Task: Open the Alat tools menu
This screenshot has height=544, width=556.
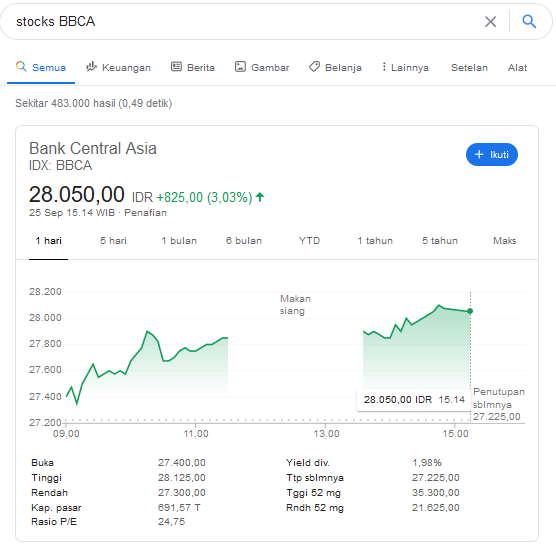Action: 517,67
